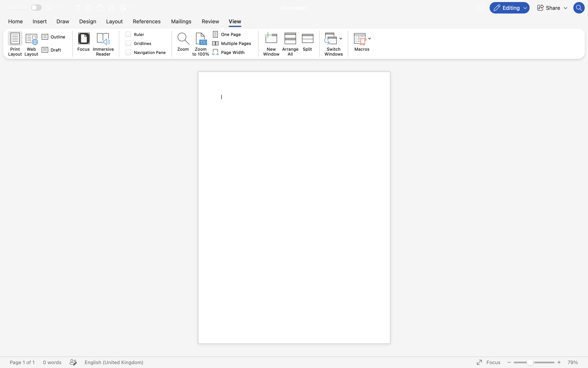Split the document window
This screenshot has height=368, width=588.
click(x=307, y=42)
